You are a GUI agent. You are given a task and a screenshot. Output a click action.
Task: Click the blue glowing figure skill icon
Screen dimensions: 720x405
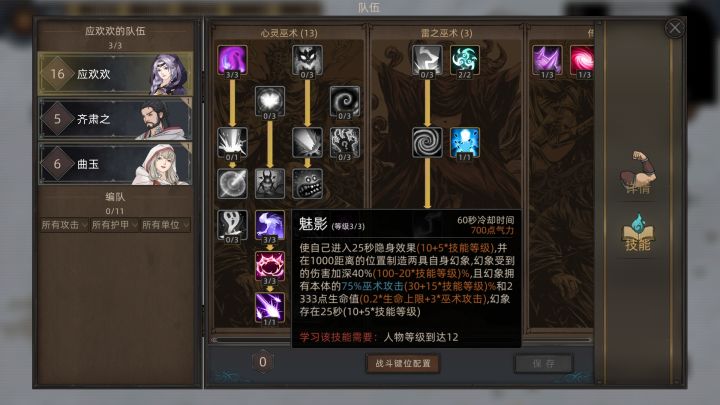[465, 142]
